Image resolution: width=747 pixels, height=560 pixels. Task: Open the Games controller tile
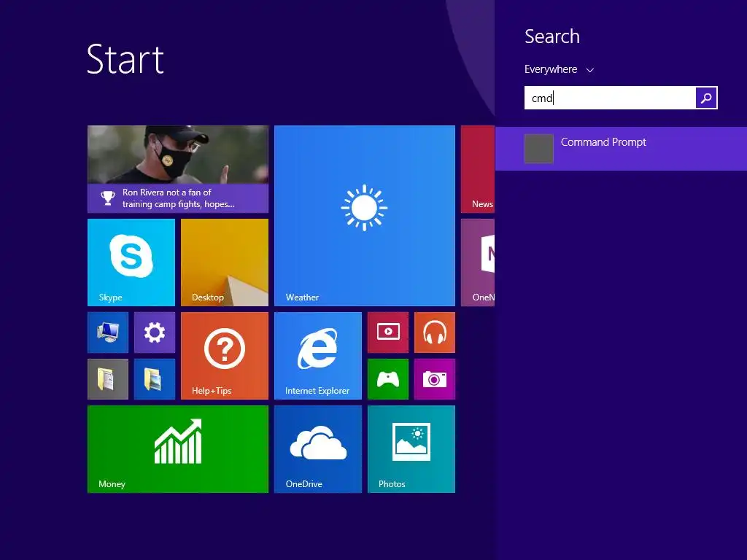(x=388, y=379)
